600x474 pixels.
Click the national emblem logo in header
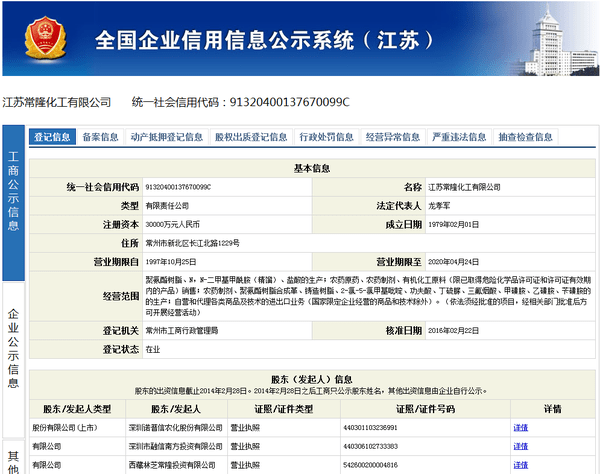point(46,37)
